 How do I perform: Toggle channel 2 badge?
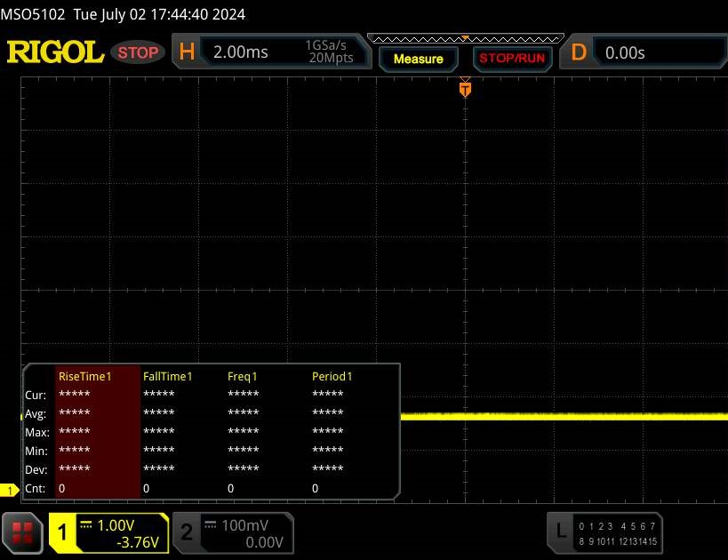[x=187, y=532]
